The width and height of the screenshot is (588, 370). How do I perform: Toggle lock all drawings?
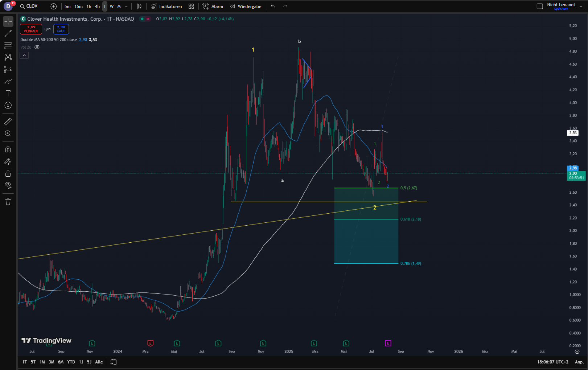(8, 173)
